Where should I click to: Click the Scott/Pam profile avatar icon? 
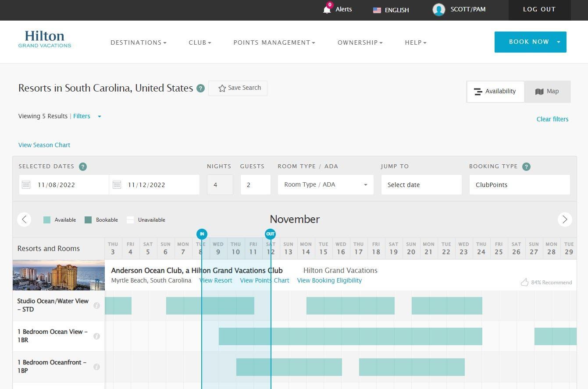[438, 10]
